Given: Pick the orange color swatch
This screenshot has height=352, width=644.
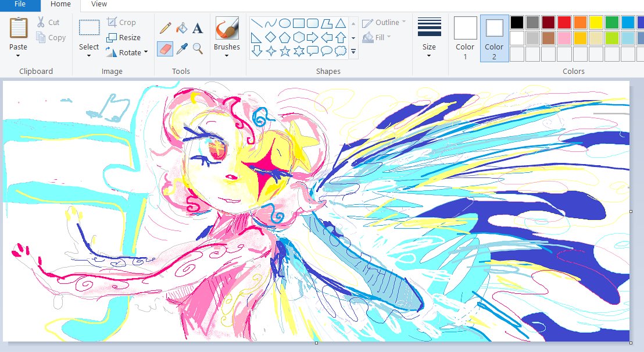Looking at the screenshot, I should (580, 22).
